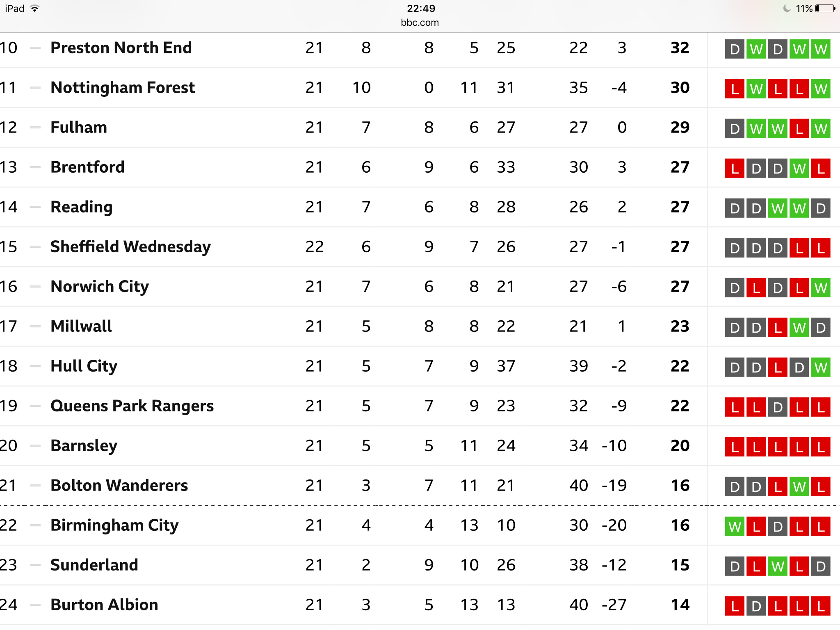840x630 pixels.
Task: Select Brentford's green W form badge
Action: pos(799,169)
